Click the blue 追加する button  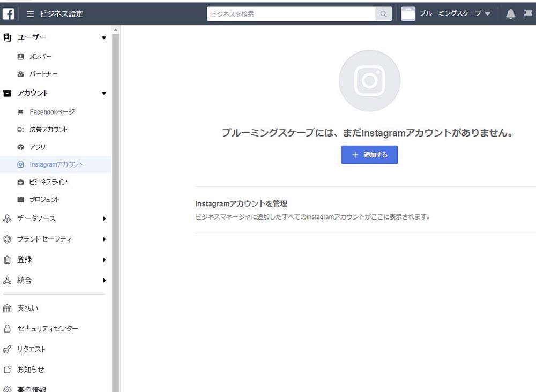click(369, 155)
